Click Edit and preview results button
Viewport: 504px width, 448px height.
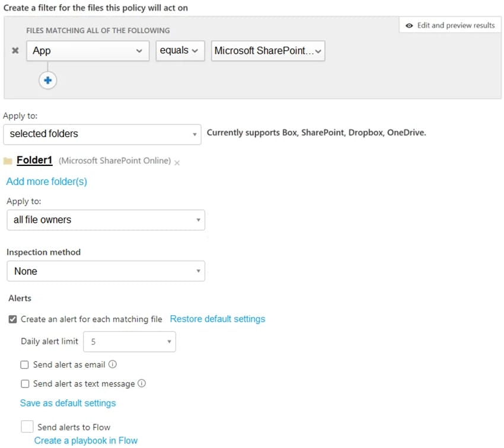coord(450,25)
